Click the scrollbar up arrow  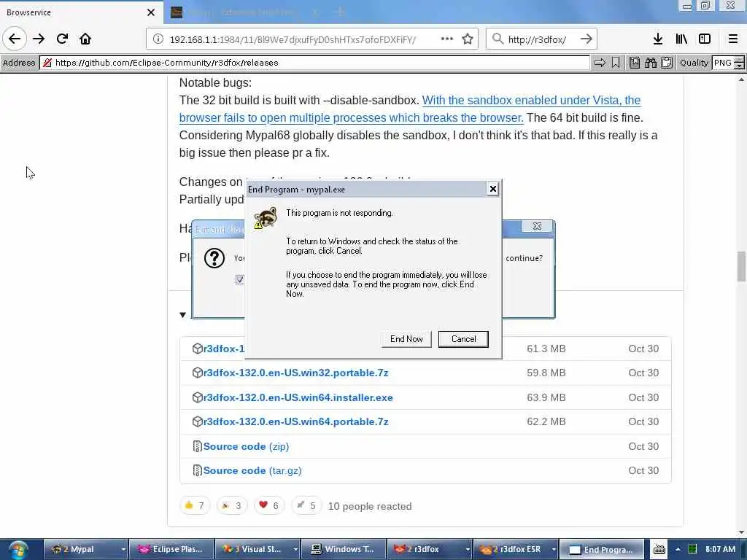pyautogui.click(x=741, y=79)
